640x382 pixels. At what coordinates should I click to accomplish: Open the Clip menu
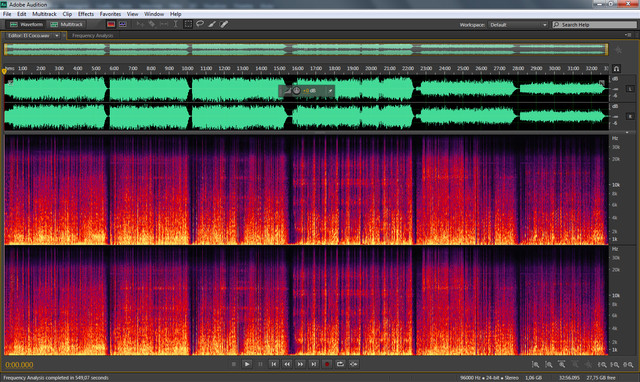tap(67, 14)
